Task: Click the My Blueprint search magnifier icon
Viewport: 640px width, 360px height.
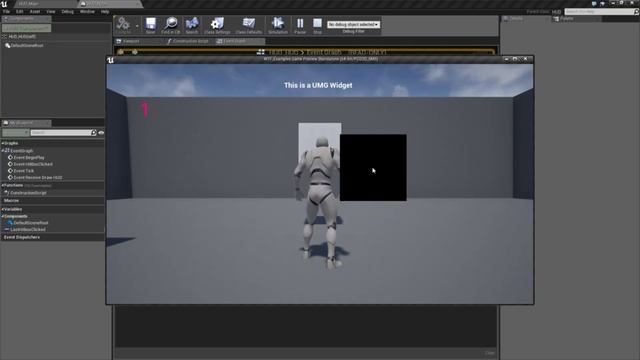Action: click(93, 133)
